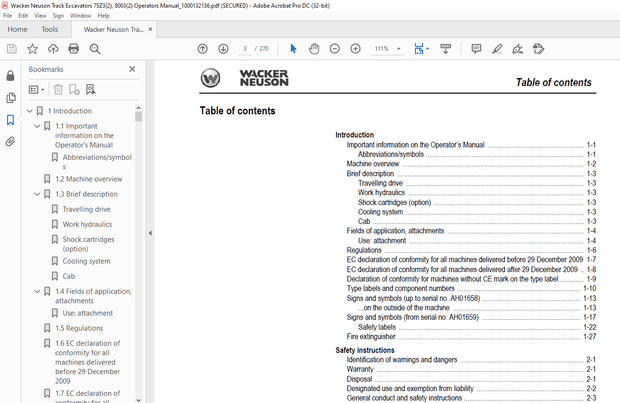Open the fit page options dropdown arrow
Image resolution: width=620 pixels, height=403 pixels.
[x=428, y=49]
